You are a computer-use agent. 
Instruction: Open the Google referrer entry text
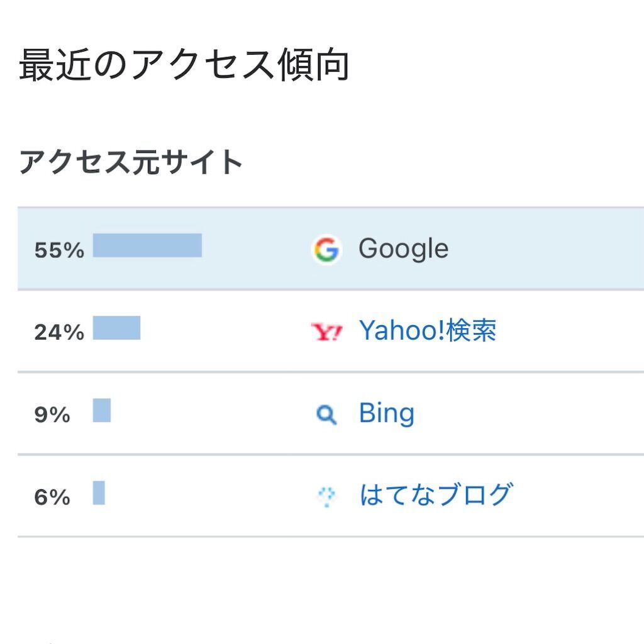tap(403, 249)
